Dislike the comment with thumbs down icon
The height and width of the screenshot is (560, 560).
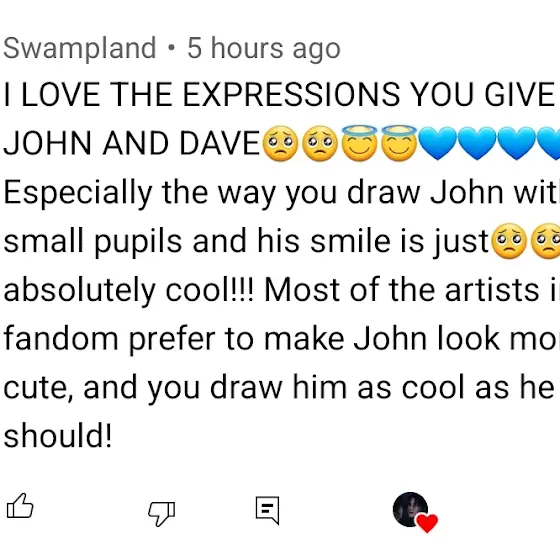pos(161,514)
